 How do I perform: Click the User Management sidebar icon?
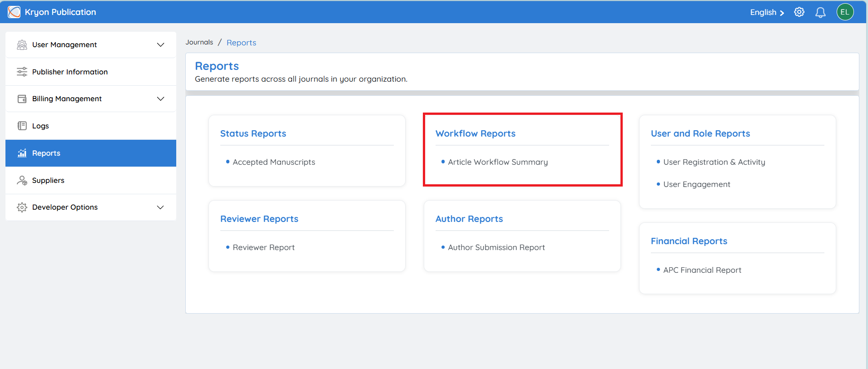(22, 45)
